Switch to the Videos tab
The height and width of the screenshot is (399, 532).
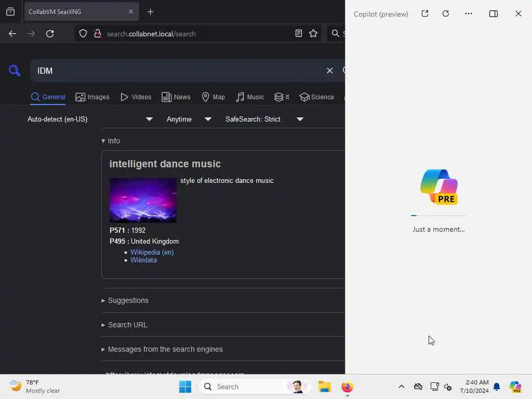point(136,97)
